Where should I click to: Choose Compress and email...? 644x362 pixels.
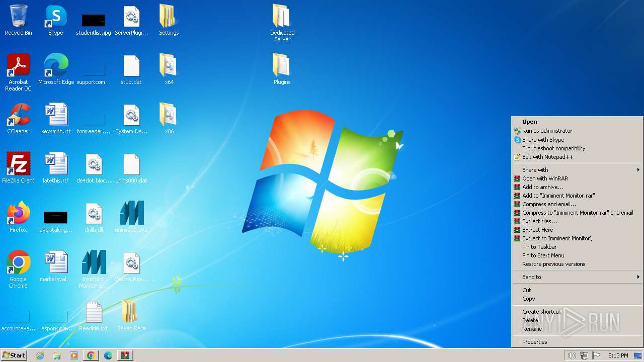coord(577,204)
